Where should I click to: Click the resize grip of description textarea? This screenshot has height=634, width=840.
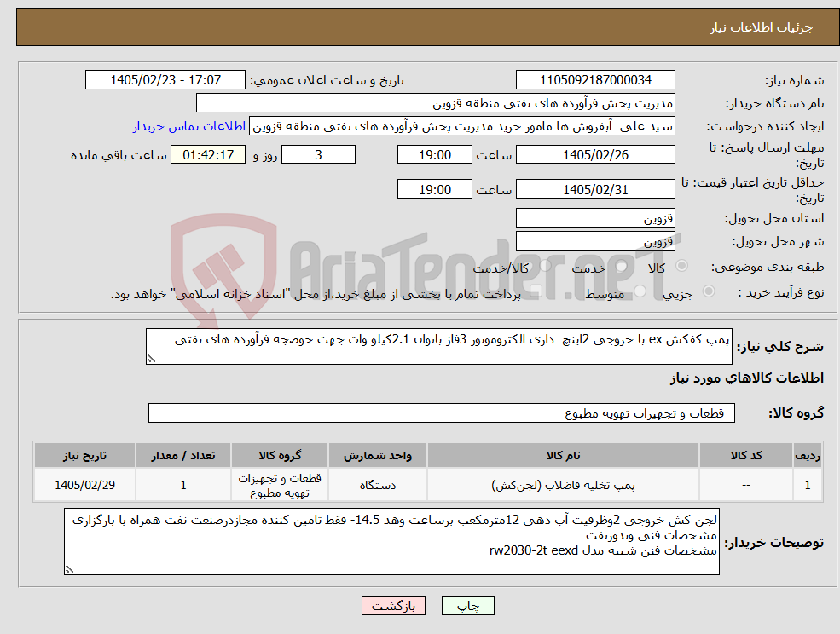point(151,360)
